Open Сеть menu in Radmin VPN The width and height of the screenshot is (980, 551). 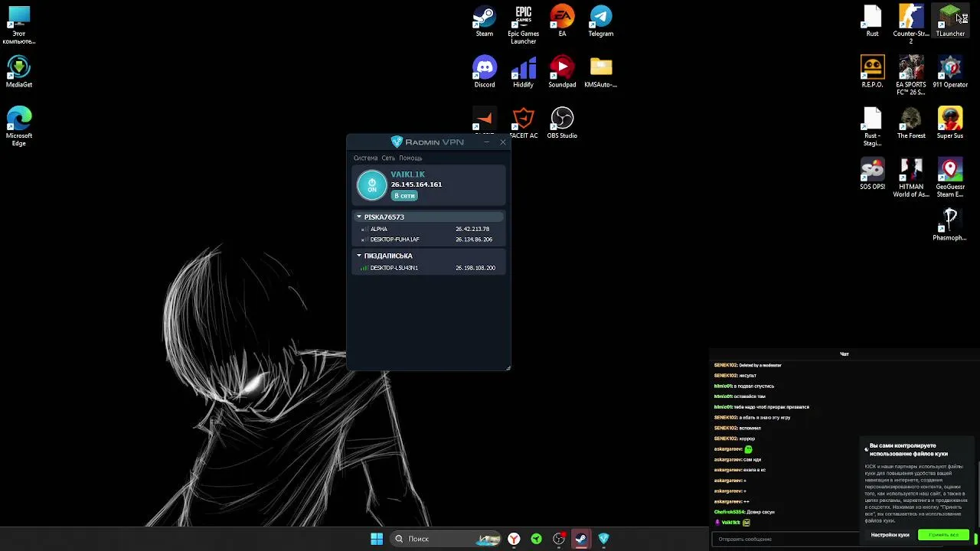coord(388,158)
